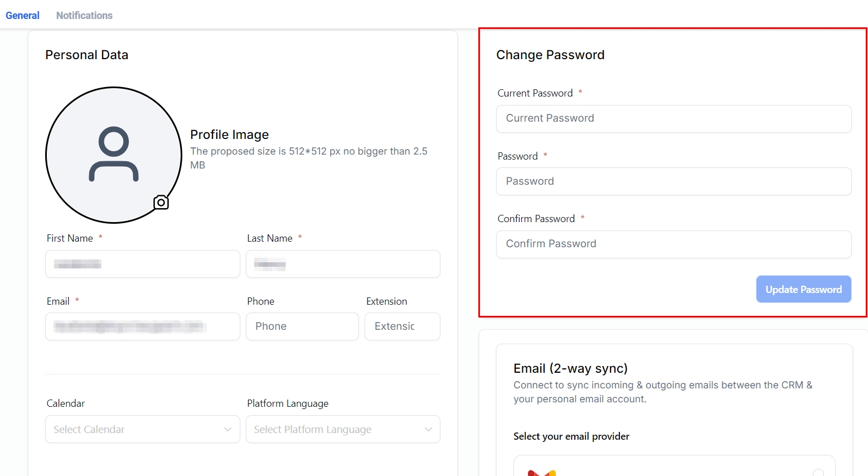The height and width of the screenshot is (476, 868).
Task: Open the Select Platform Language dropdown
Action: pyautogui.click(x=343, y=429)
